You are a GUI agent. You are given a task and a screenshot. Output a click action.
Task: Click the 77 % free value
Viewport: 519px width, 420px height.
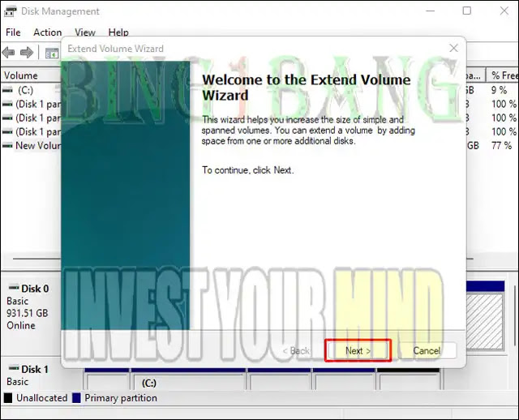[x=501, y=145]
